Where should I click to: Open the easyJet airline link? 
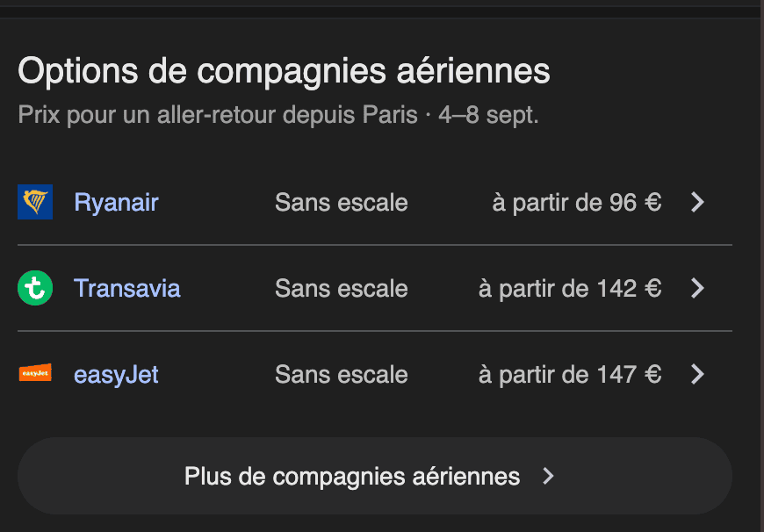point(116,374)
